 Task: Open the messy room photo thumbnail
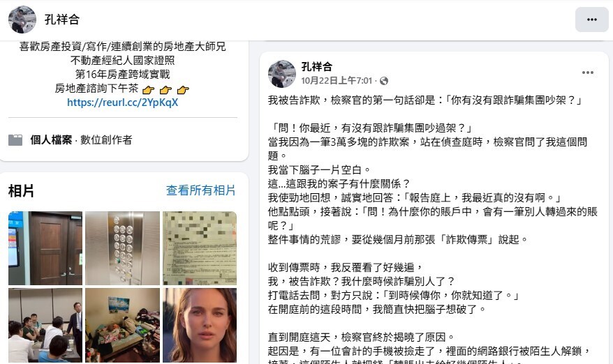(122, 326)
